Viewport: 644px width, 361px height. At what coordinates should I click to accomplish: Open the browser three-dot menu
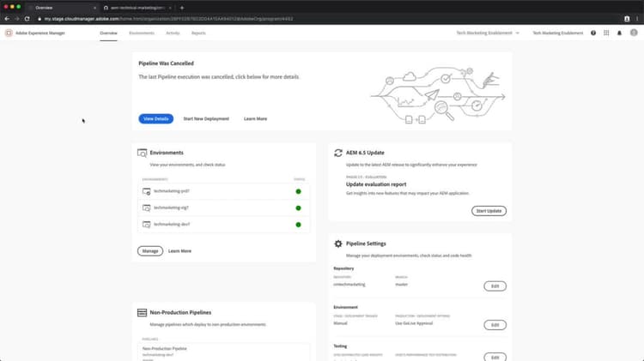point(637,19)
